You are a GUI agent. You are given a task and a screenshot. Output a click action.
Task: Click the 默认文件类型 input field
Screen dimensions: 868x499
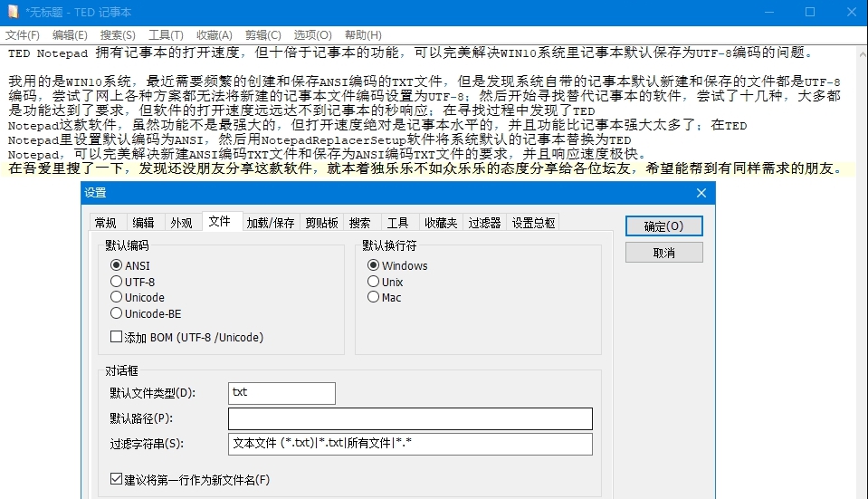tap(281, 393)
